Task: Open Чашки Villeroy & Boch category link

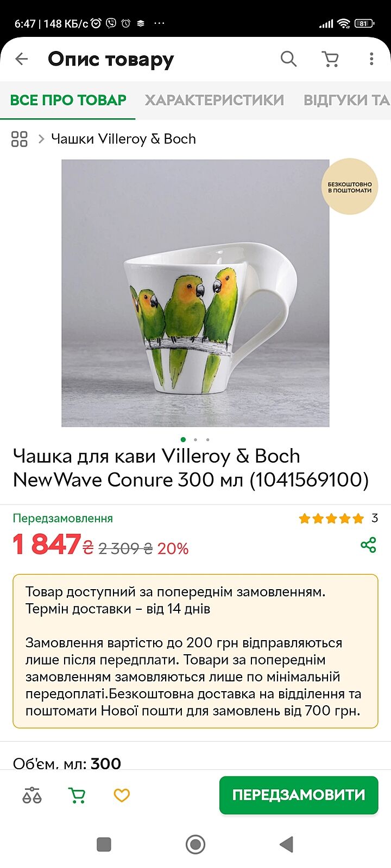Action: click(x=123, y=139)
